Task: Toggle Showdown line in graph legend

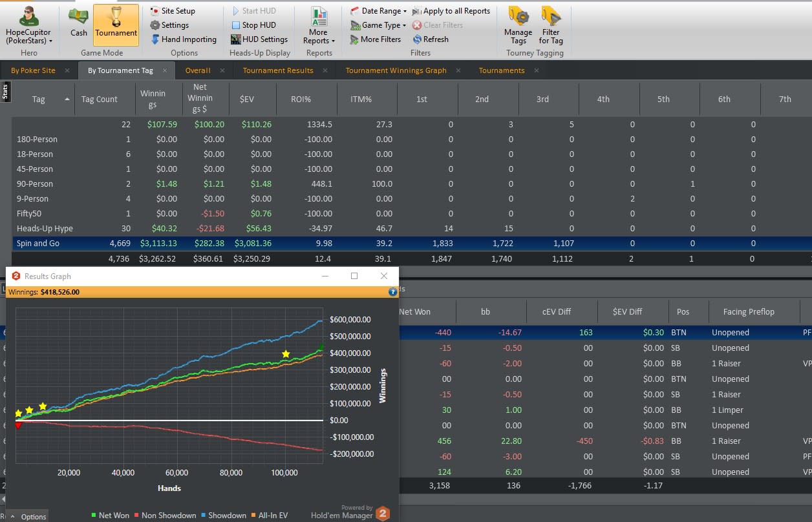Action: (x=224, y=516)
